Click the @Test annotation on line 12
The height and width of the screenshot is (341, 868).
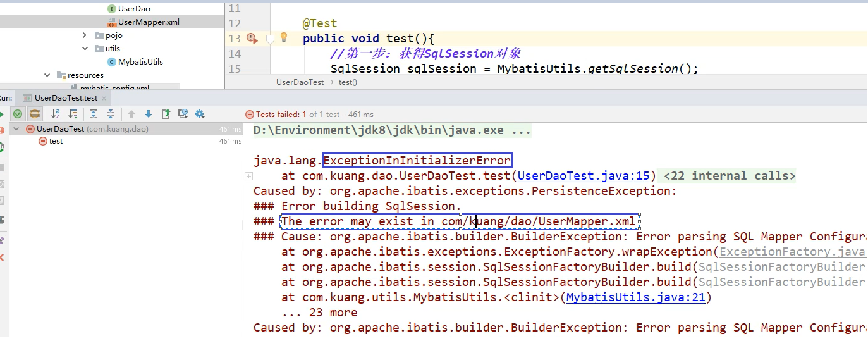pyautogui.click(x=320, y=23)
